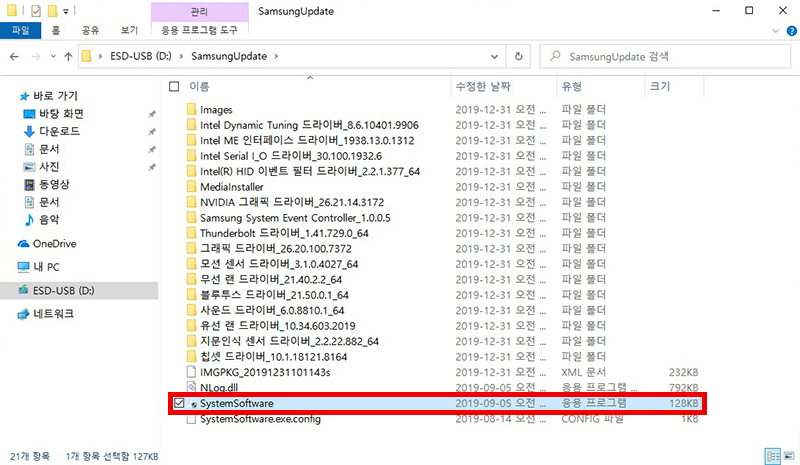The height and width of the screenshot is (465, 800).
Task: Open the 공유 share ribbon tab
Action: 90,31
